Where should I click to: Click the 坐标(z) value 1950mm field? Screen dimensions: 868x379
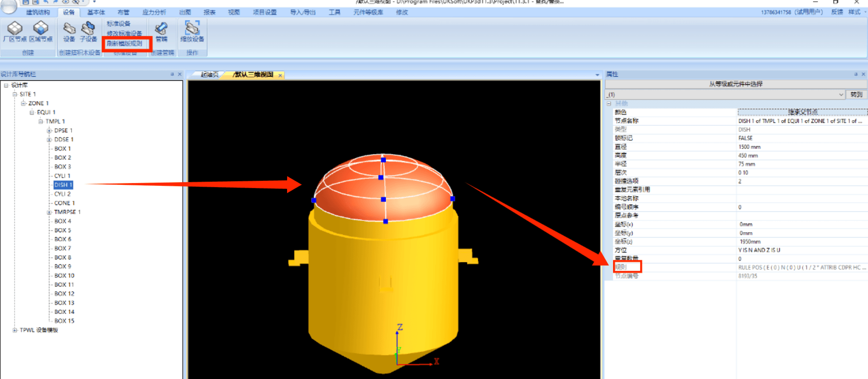802,242
